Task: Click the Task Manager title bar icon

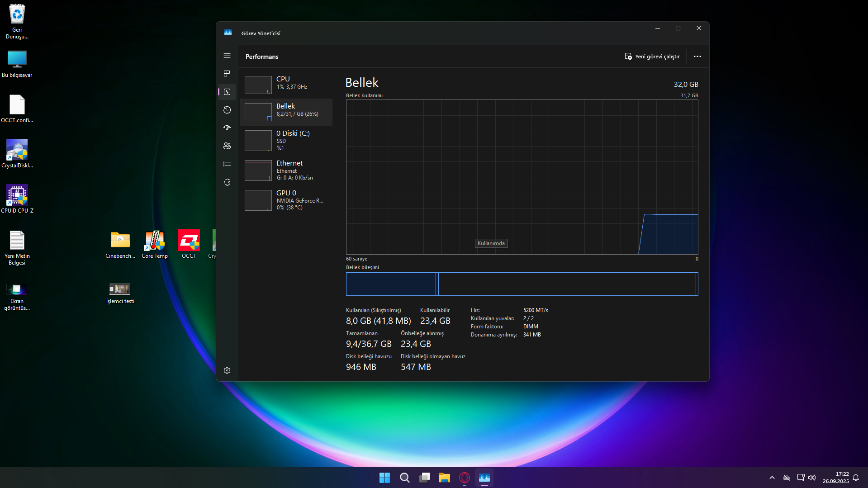Action: click(228, 33)
